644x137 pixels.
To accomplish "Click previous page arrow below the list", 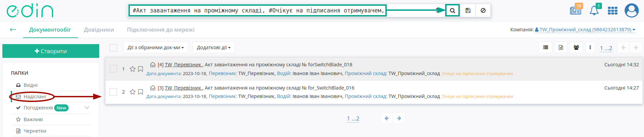I will 387,118.
